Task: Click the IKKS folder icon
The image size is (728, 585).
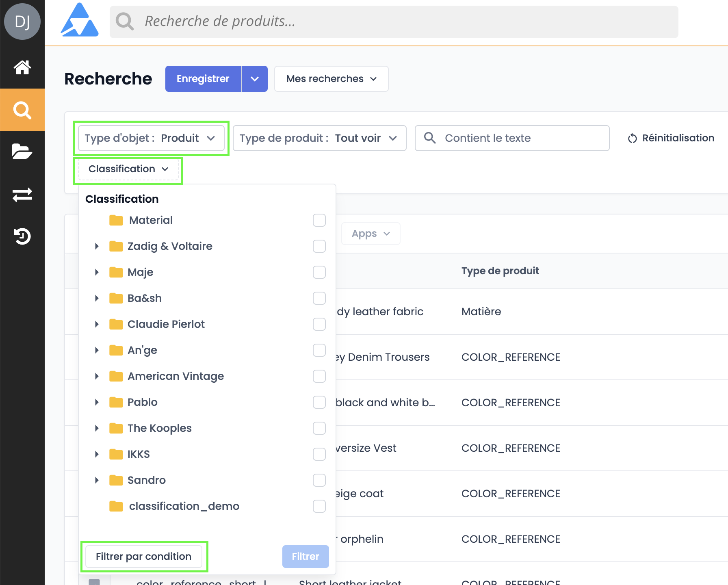Action: 116,454
